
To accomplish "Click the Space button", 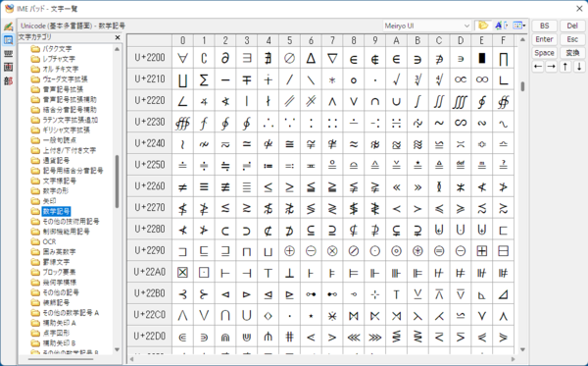I will pyautogui.click(x=544, y=53).
